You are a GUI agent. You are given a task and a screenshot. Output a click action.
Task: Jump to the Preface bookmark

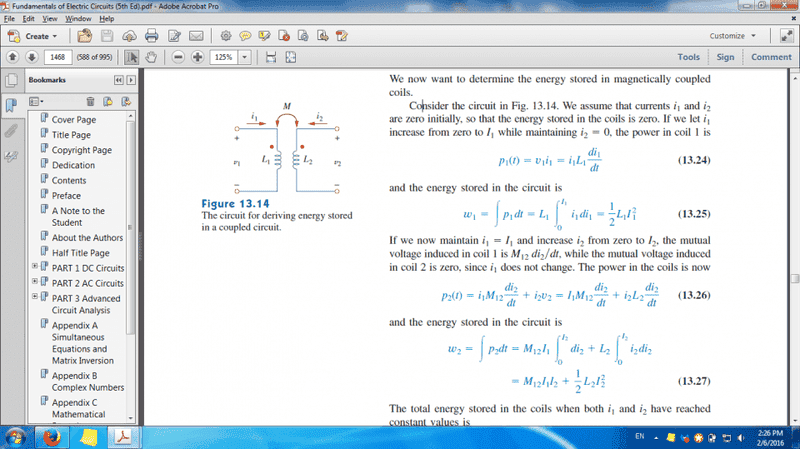pos(66,196)
